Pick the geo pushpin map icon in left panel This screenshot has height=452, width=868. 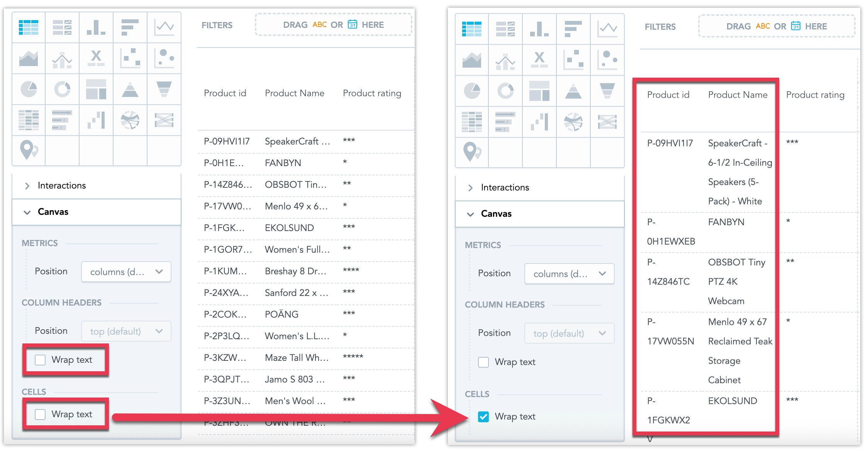(x=29, y=150)
